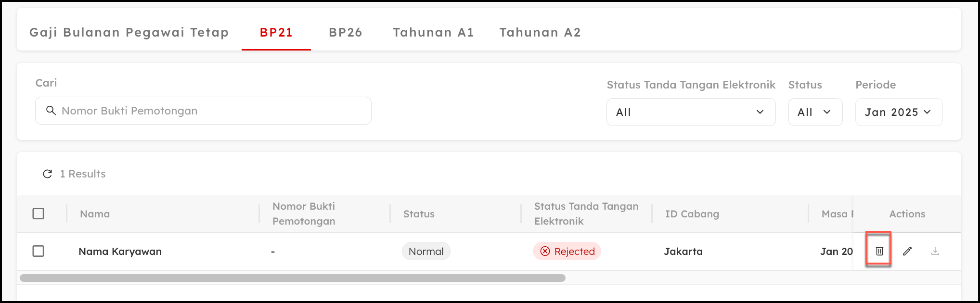Refresh results with the reload icon
The image size is (980, 303).
click(47, 174)
